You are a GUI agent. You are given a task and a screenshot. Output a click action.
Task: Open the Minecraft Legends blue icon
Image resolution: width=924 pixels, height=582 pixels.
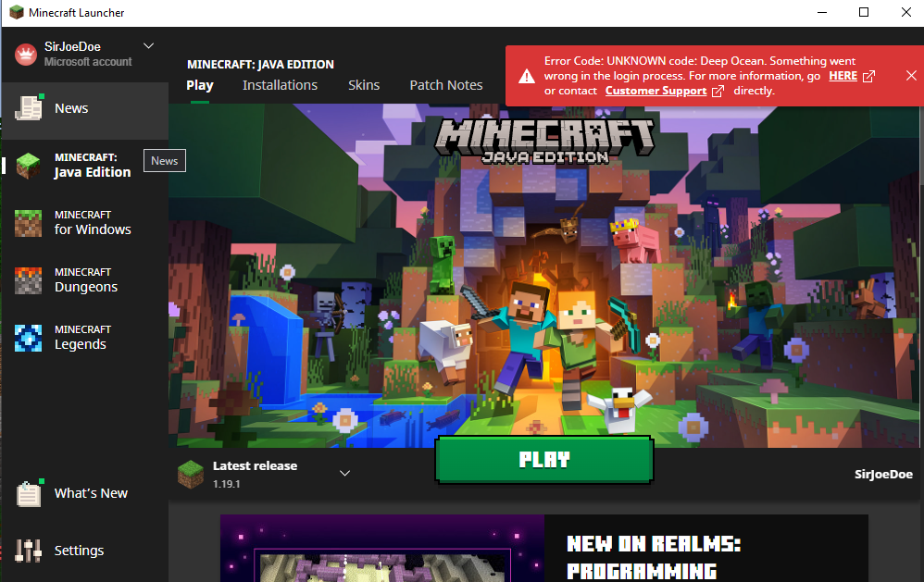[29, 338]
